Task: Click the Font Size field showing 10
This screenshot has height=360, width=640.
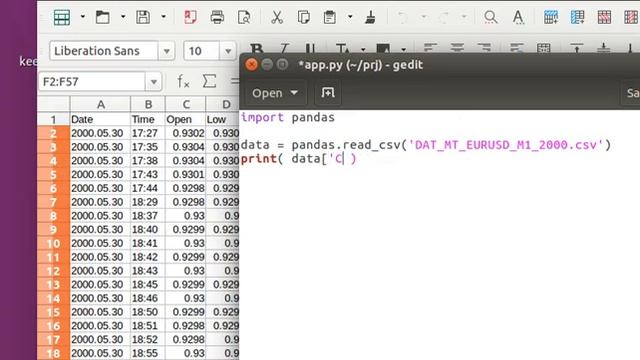Action: [x=202, y=51]
